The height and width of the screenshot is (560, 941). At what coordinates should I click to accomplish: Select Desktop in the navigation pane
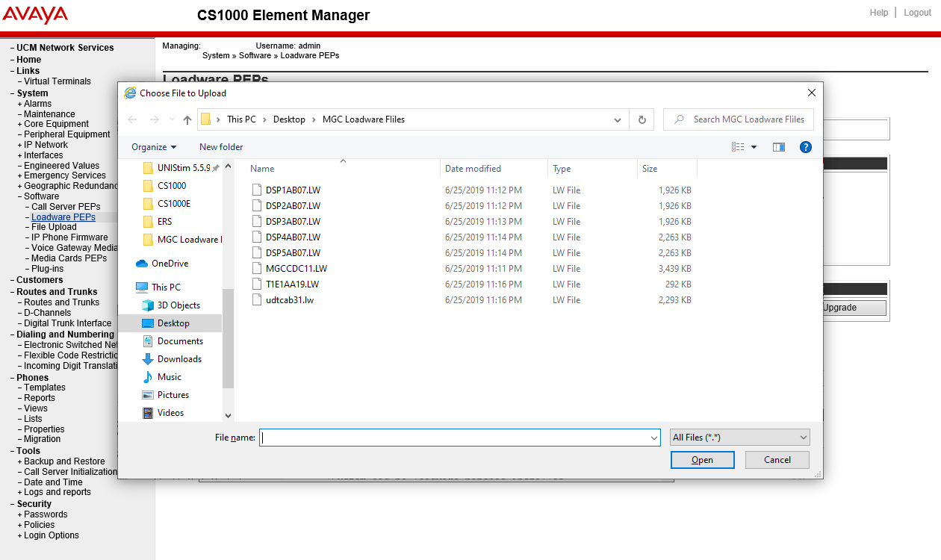[x=173, y=323]
